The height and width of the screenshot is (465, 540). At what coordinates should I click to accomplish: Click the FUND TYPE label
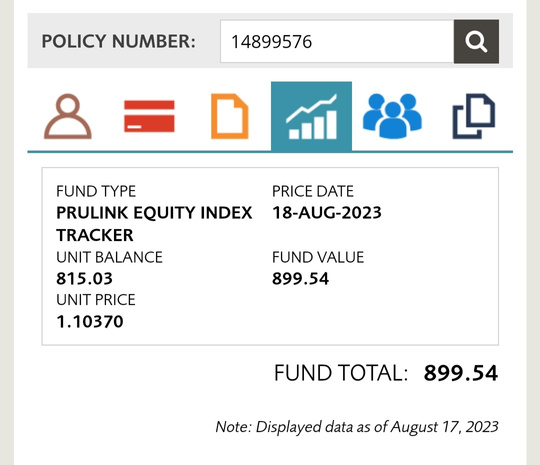[96, 191]
